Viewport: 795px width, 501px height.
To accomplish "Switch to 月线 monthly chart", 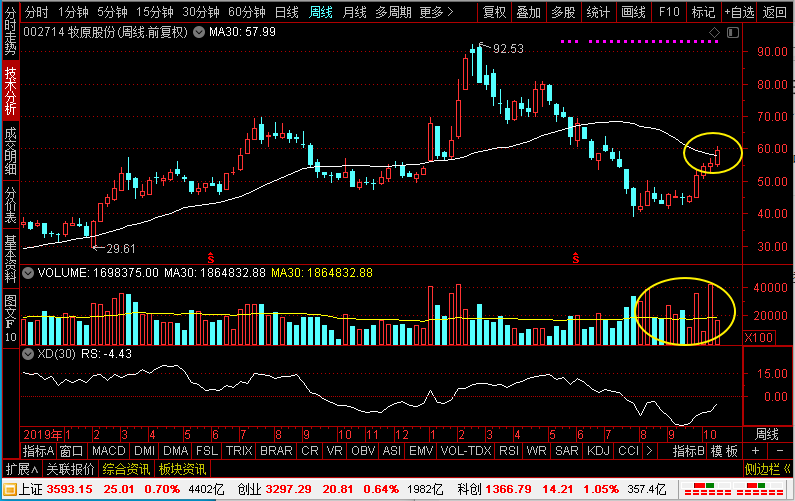I will pos(354,12).
